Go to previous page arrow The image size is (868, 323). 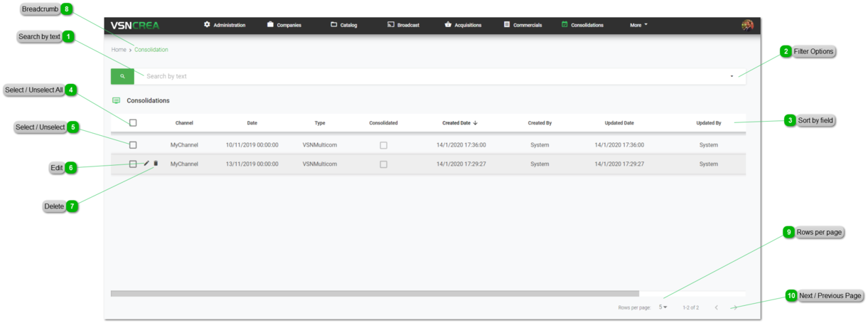point(716,307)
